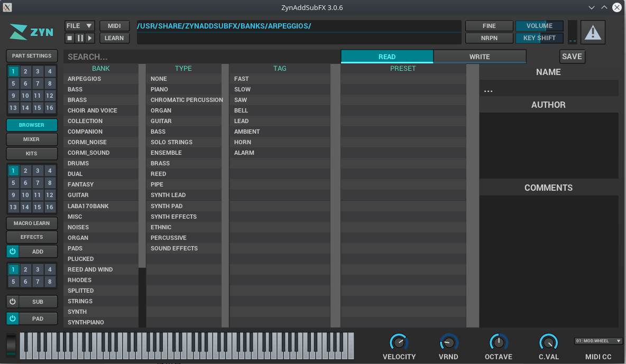
Task: Adjust the VELOCITY knob
Action: (x=399, y=342)
